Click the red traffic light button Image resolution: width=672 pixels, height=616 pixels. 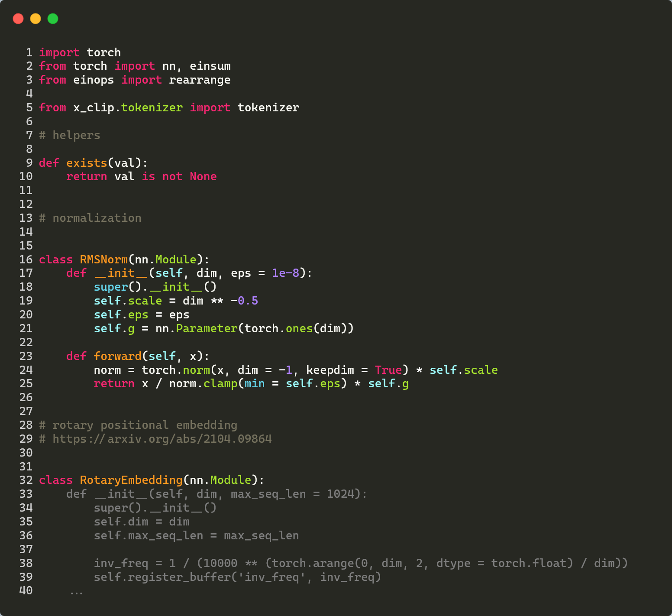[18, 19]
